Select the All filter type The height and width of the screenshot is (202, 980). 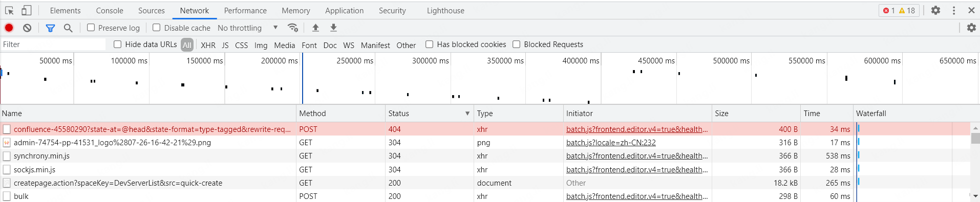click(187, 45)
